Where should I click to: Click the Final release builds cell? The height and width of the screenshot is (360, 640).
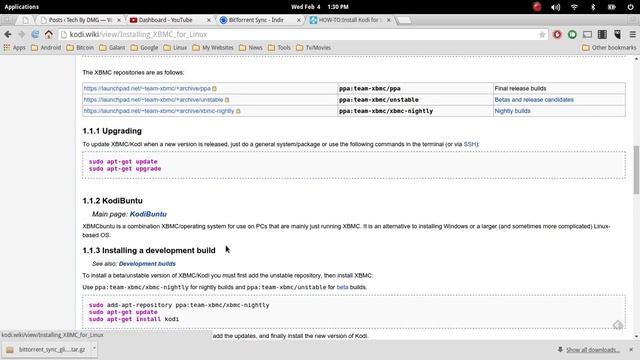[559, 88]
